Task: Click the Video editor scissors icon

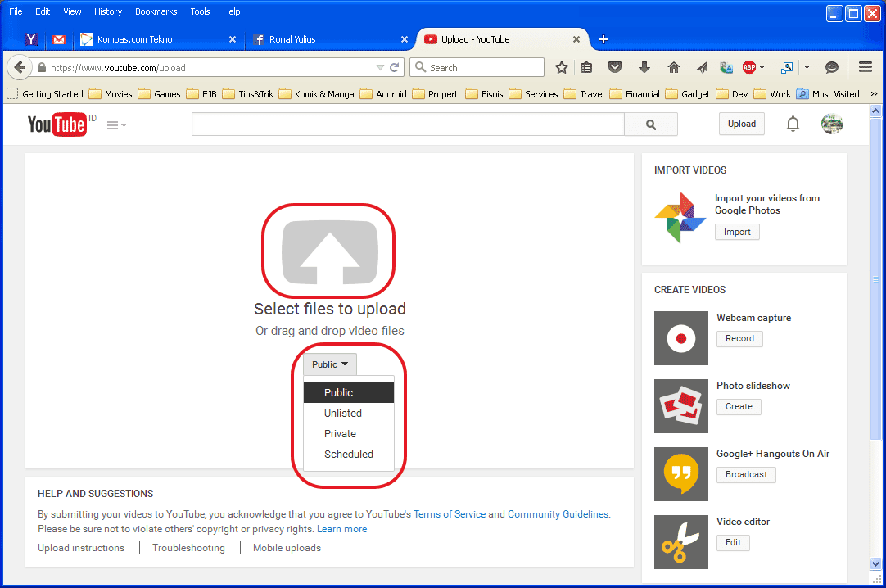Action: click(x=681, y=541)
